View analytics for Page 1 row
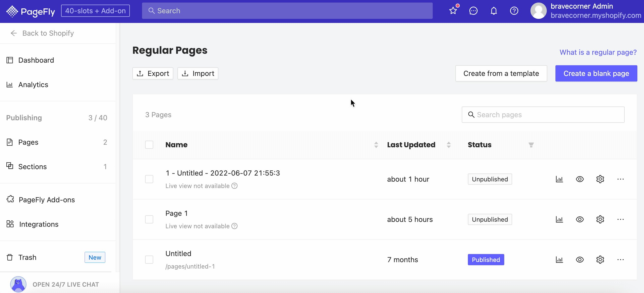 point(559,219)
